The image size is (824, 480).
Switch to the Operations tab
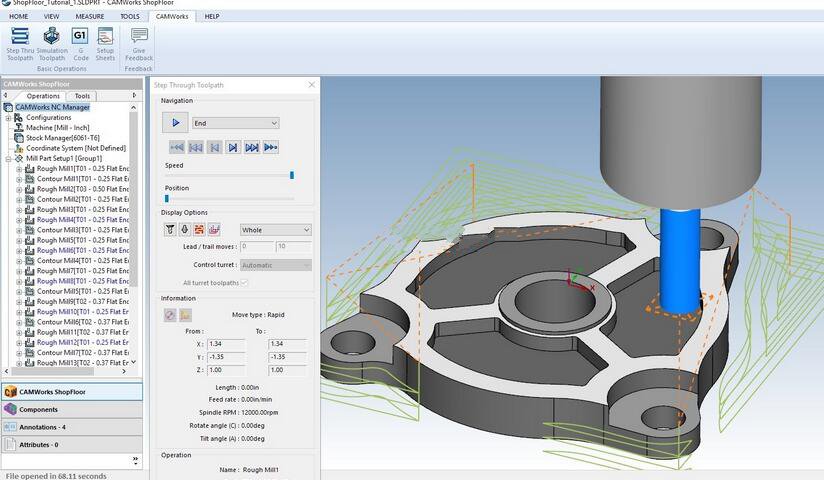43,96
